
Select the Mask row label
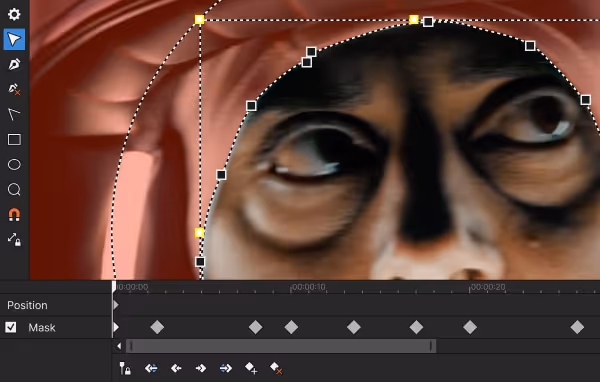point(42,328)
